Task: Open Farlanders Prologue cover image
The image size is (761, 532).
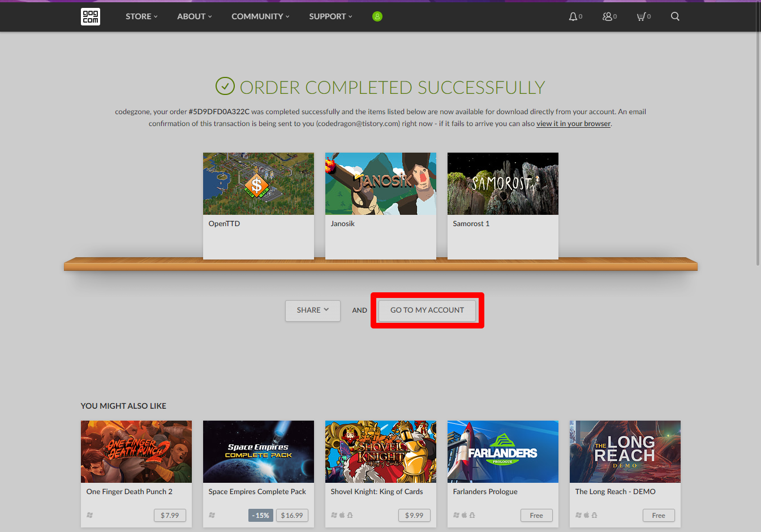Action: pyautogui.click(x=503, y=452)
